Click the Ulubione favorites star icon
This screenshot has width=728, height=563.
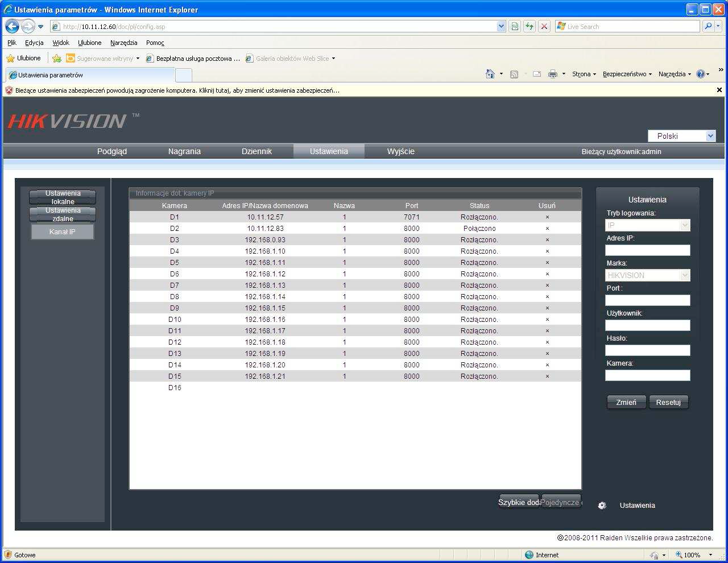pos(10,58)
